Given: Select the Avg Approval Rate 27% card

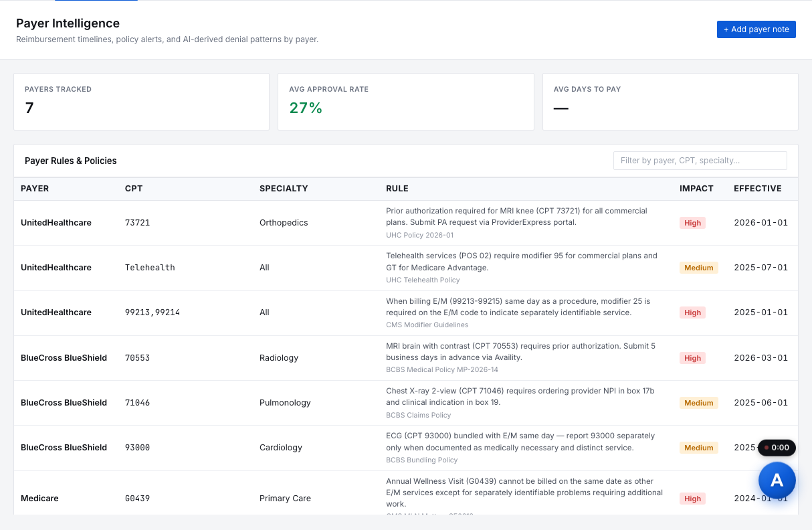Looking at the screenshot, I should coord(406,102).
